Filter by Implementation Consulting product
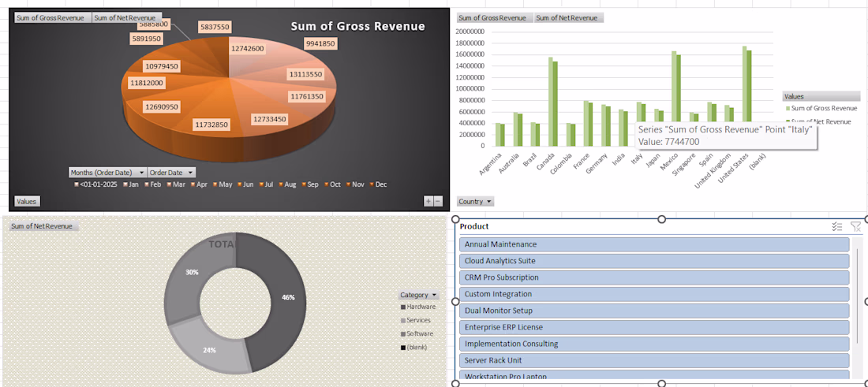 point(654,344)
